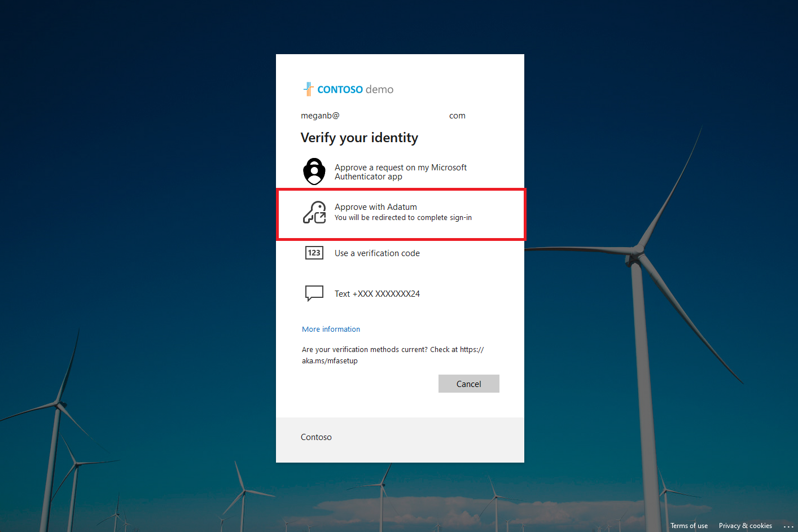This screenshot has height=532, width=798.
Task: Click the colorful logo mark beside CONTOSO
Action: pos(308,89)
